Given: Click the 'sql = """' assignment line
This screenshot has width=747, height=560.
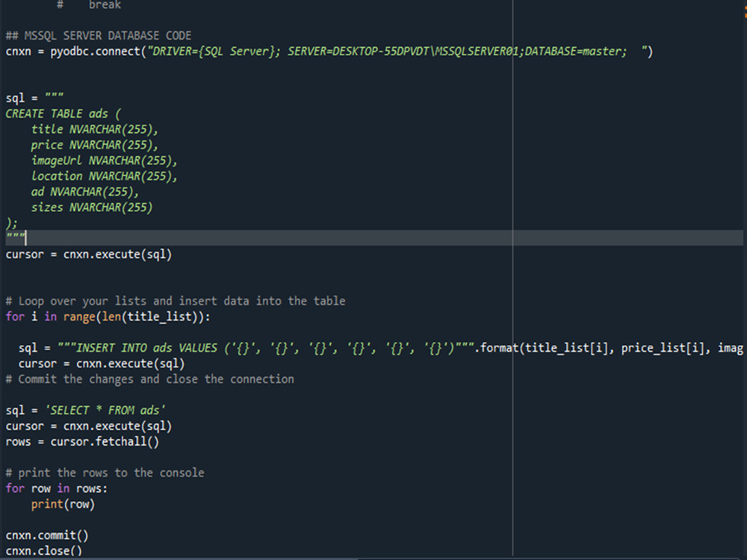Looking at the screenshot, I should (34, 98).
